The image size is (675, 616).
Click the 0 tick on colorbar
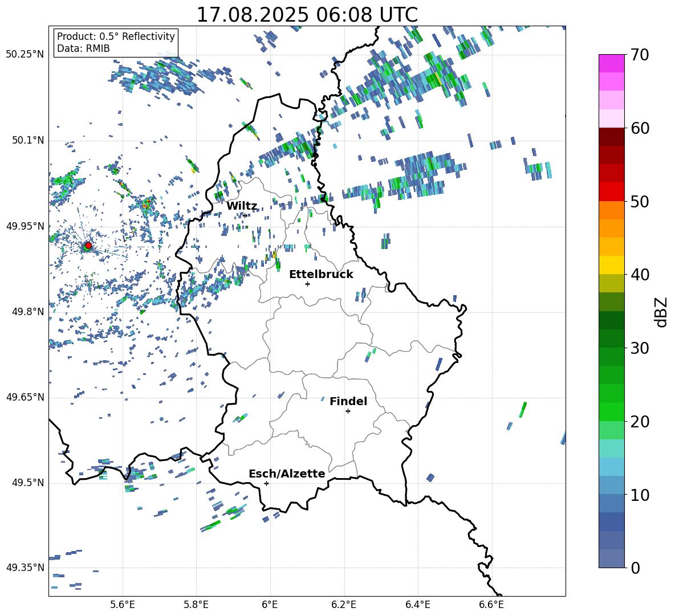pyautogui.click(x=635, y=568)
